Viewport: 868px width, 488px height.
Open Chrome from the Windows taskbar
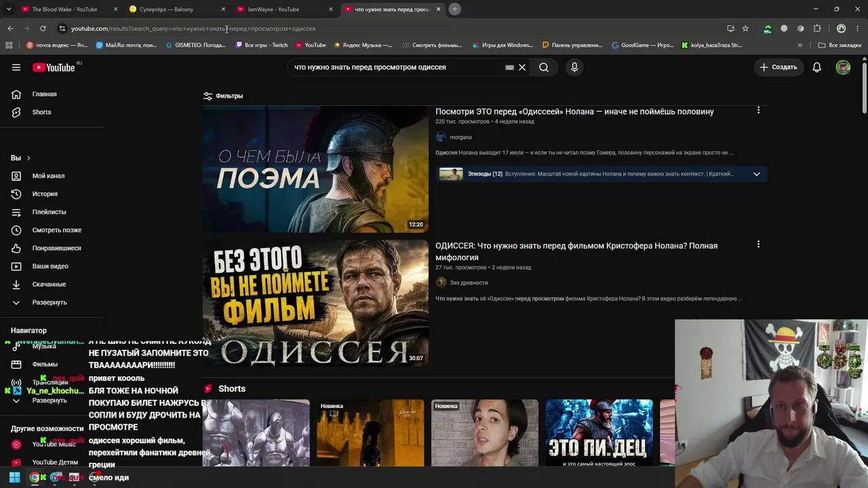coord(35,477)
